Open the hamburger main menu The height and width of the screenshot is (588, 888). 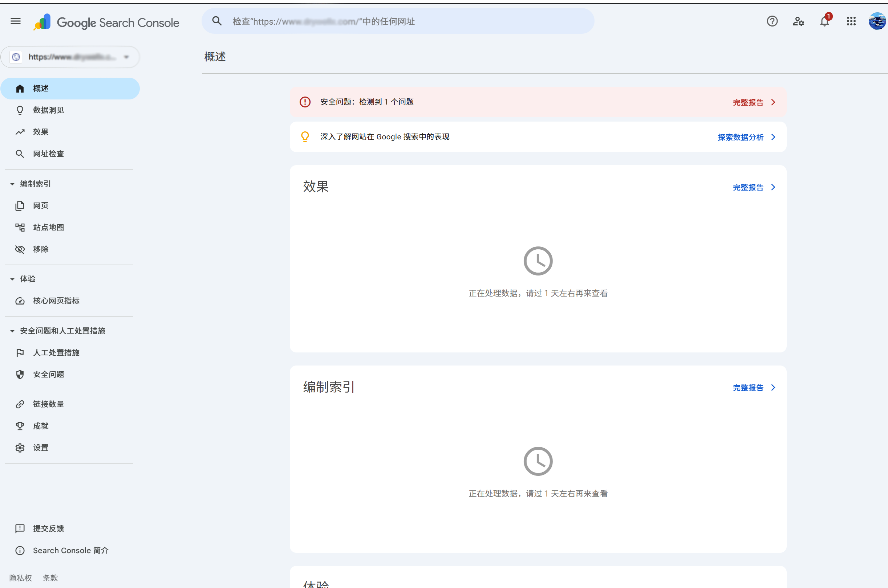[x=15, y=21]
